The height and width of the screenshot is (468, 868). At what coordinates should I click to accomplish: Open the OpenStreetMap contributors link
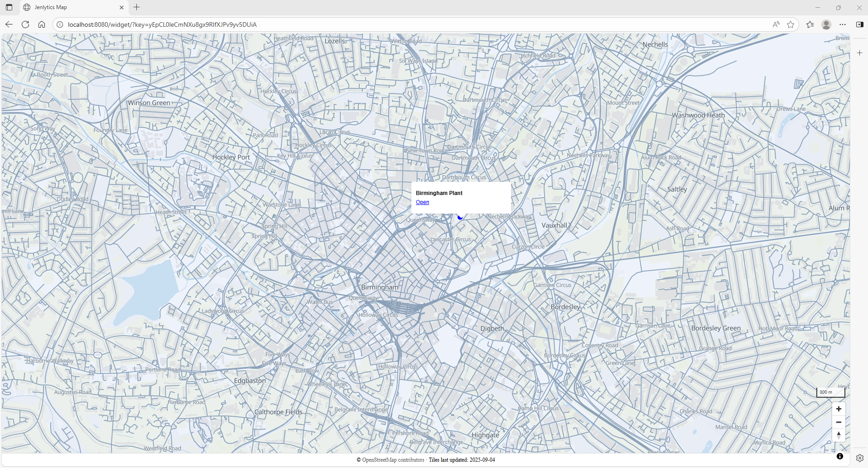pyautogui.click(x=393, y=460)
